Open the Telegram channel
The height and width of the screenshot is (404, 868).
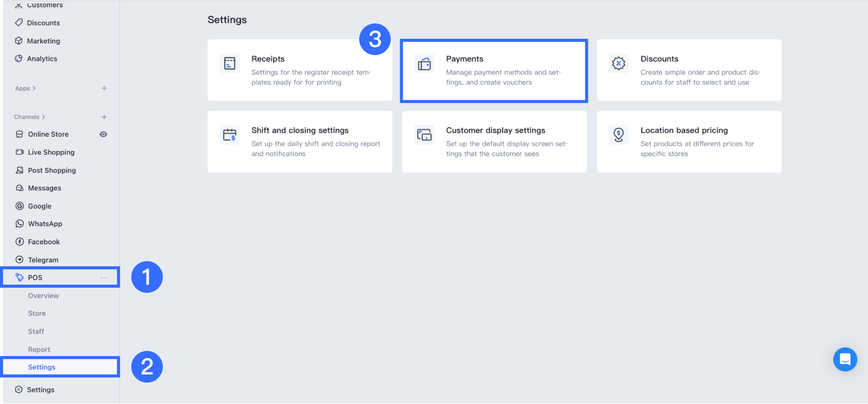tap(43, 260)
